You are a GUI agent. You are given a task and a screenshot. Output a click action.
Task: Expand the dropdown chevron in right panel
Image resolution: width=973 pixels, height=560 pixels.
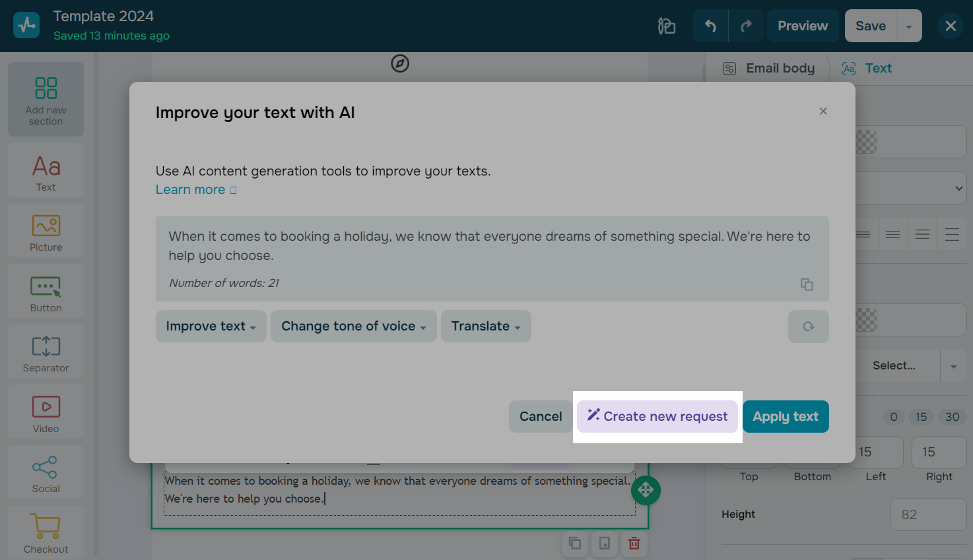point(958,189)
